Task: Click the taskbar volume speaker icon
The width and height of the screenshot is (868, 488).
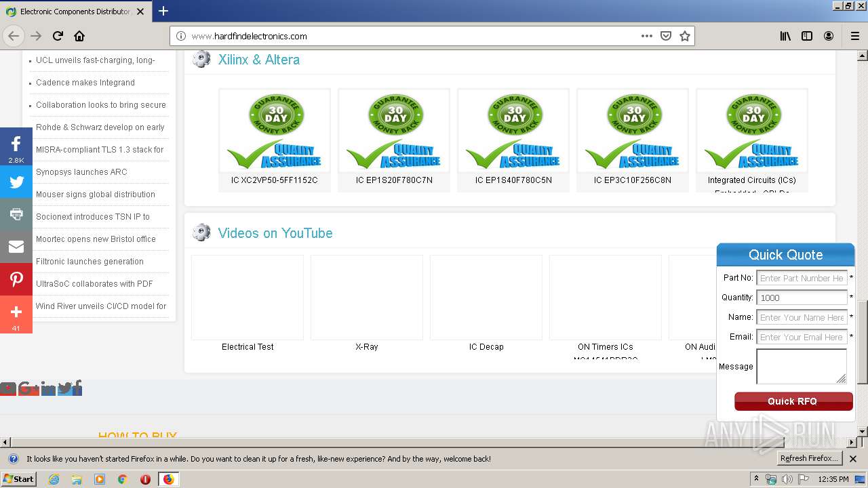Action: point(787,479)
